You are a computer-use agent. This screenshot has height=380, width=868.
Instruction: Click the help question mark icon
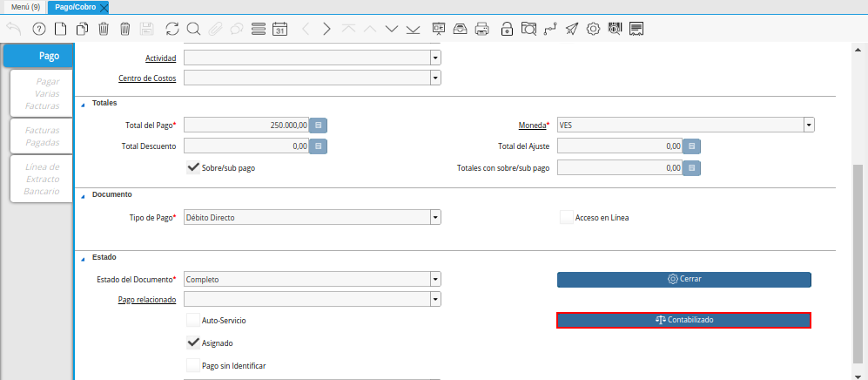point(39,29)
